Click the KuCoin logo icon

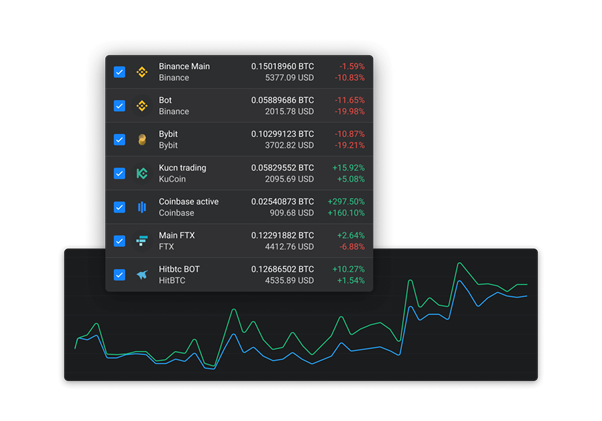tap(142, 173)
